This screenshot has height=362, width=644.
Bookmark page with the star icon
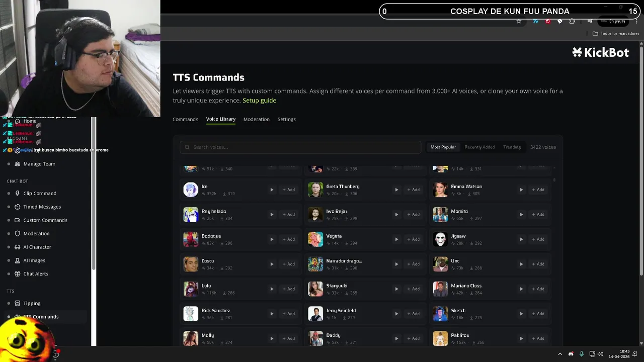pos(519,21)
